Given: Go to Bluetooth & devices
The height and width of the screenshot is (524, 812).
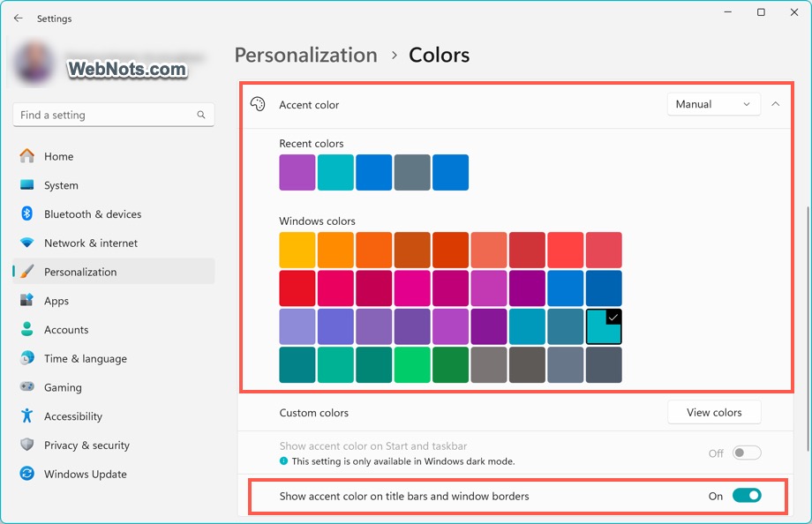Looking at the screenshot, I should click(114, 213).
